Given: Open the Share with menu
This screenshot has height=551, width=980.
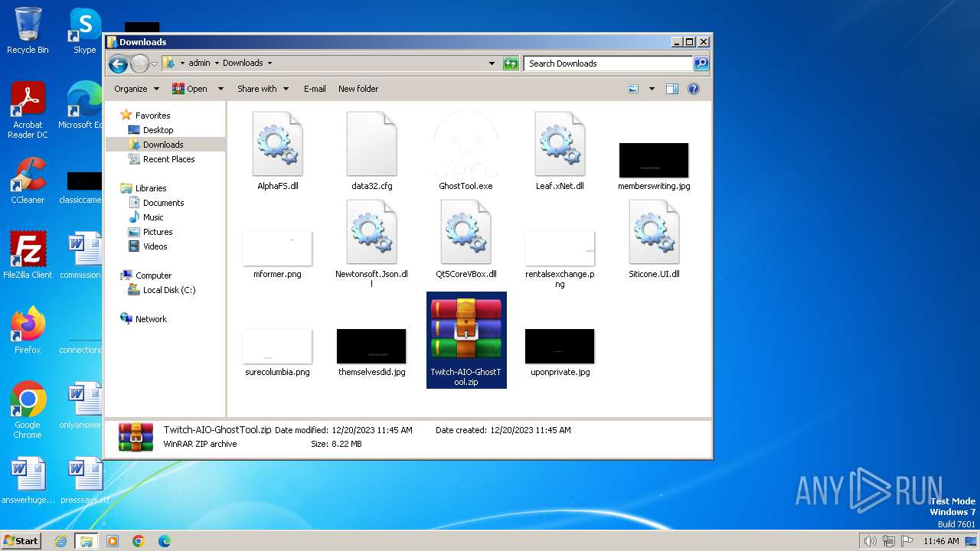Looking at the screenshot, I should 263,89.
